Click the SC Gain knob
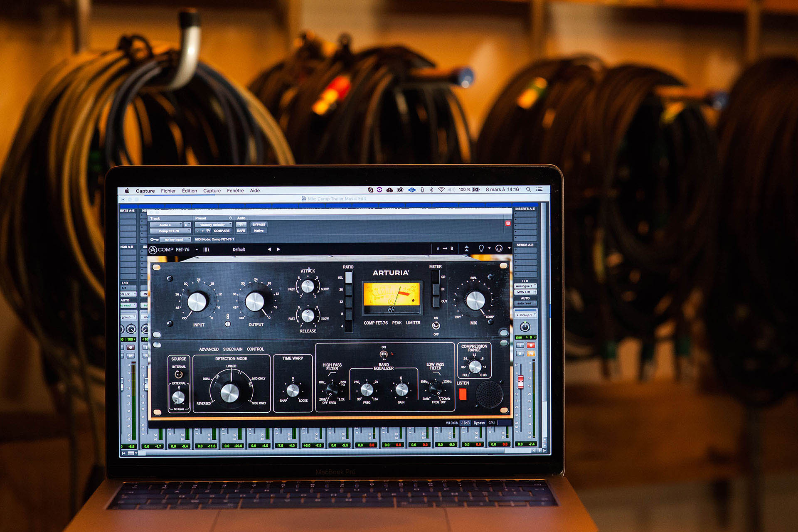This screenshot has height=532, width=798. tap(178, 398)
